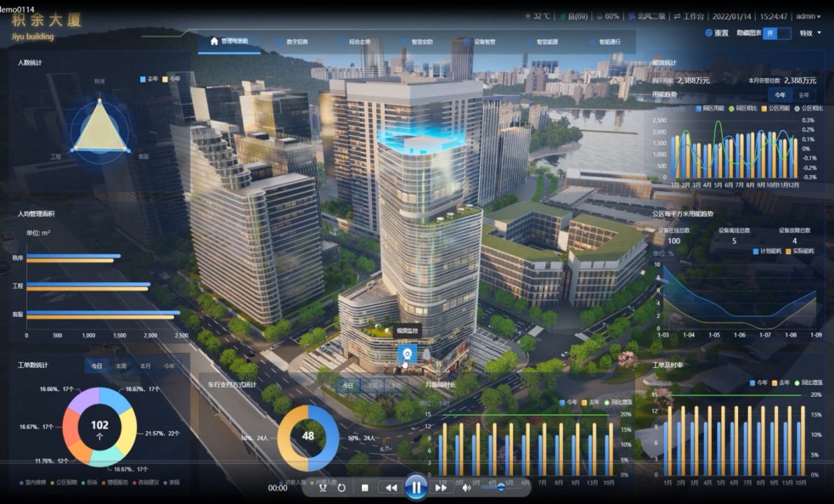Click the sun temperature icon
The image size is (834, 504).
[527, 17]
